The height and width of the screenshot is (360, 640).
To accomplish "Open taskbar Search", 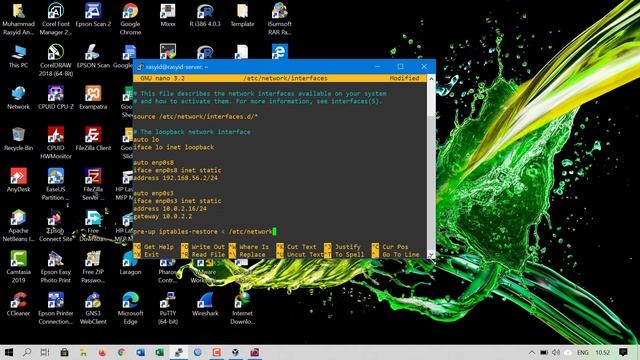I will click(x=27, y=352).
